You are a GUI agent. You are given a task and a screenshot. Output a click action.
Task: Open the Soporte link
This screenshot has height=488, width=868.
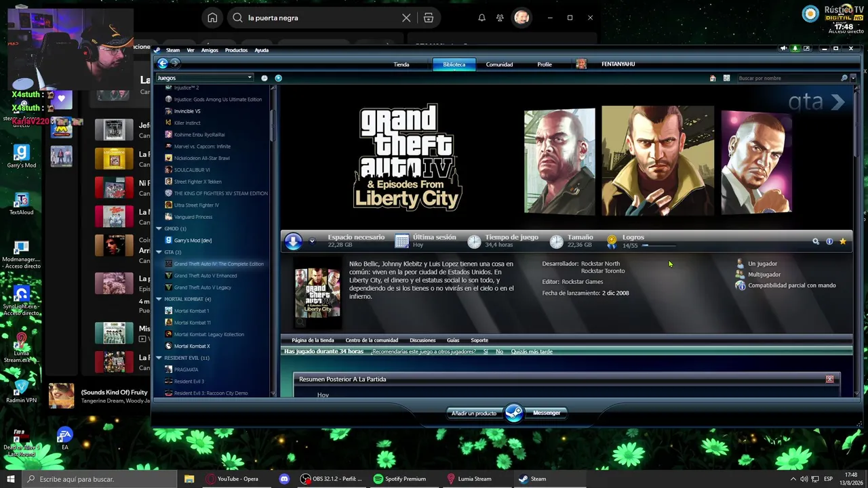pos(479,340)
